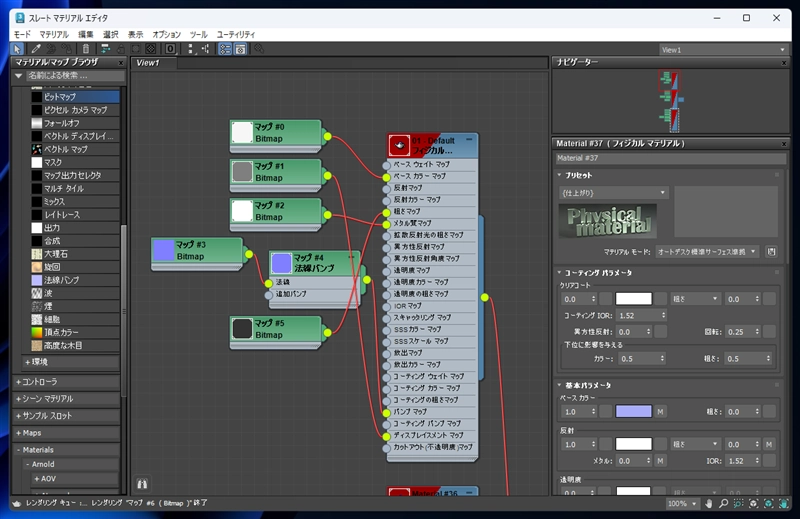Close the ナビゲーター panel
The width and height of the screenshot is (800, 519).
pos(784,63)
